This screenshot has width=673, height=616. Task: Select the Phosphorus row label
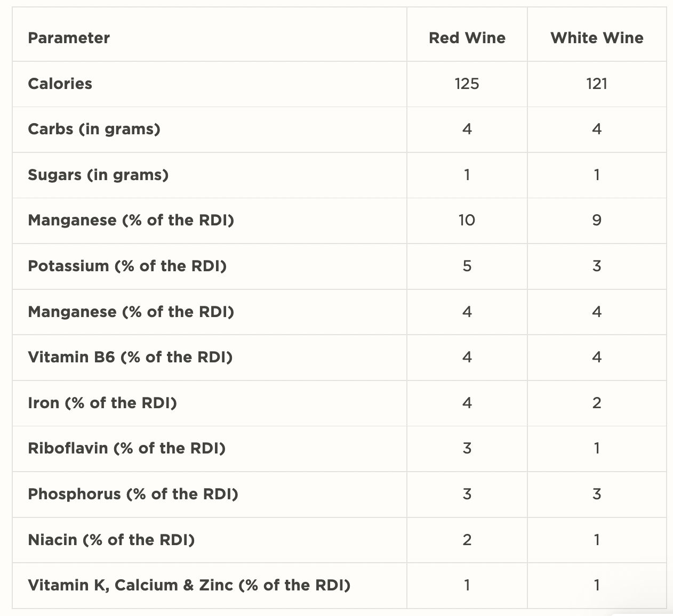pos(133,494)
